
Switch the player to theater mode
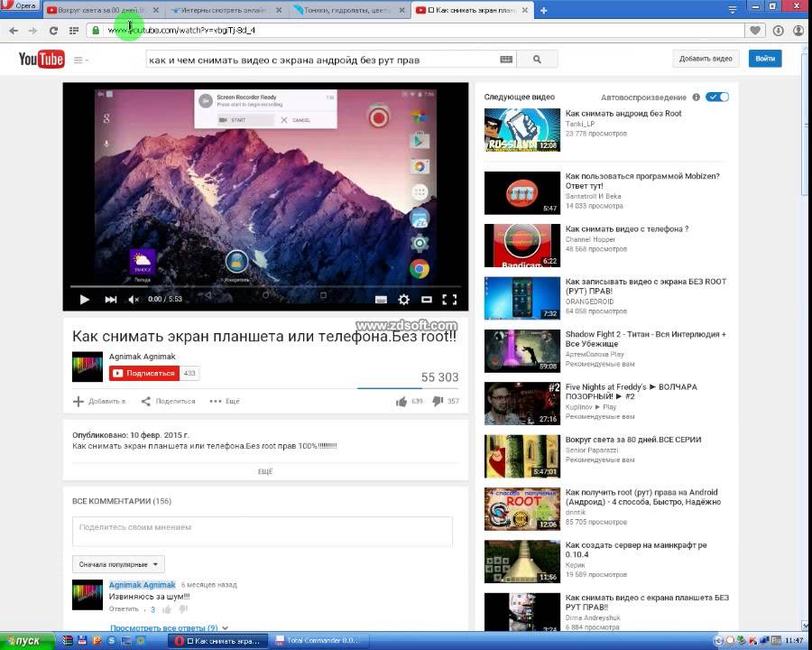pos(427,300)
